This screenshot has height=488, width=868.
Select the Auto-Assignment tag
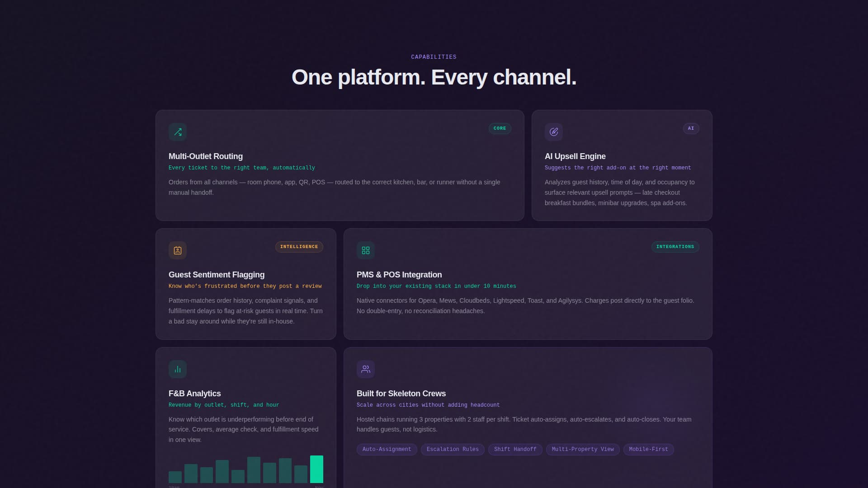tap(387, 450)
